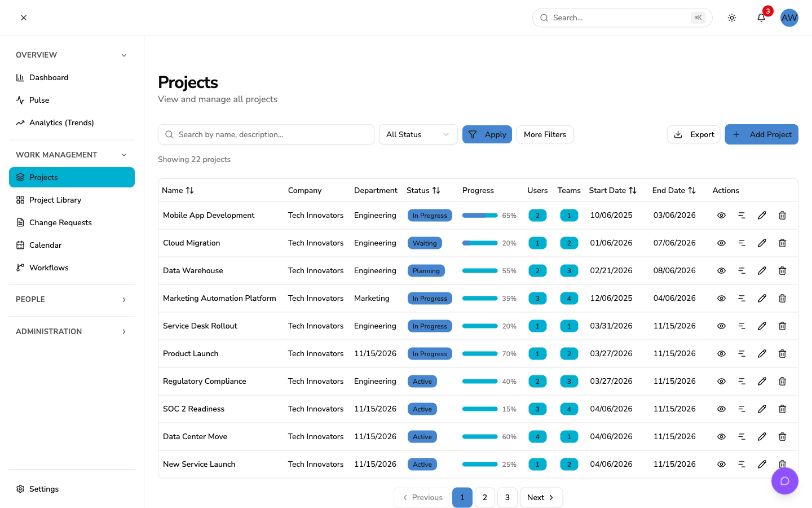This screenshot has height=508, width=812.
Task: Open the purple chat bubble widget
Action: coord(785,481)
